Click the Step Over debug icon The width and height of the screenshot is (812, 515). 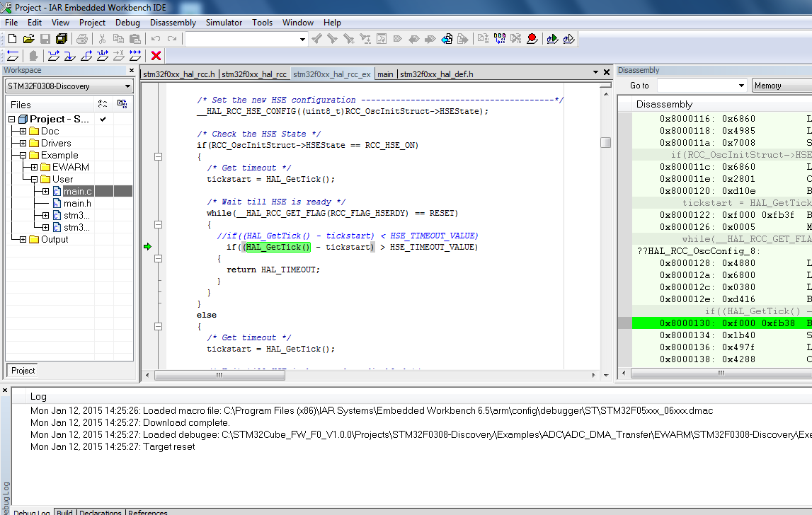point(53,55)
